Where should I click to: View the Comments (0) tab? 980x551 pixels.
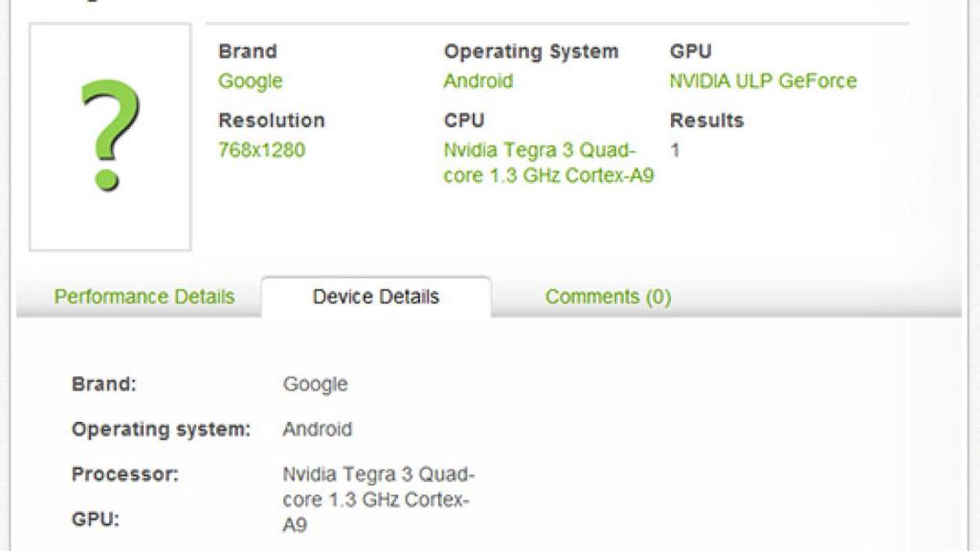click(x=608, y=297)
